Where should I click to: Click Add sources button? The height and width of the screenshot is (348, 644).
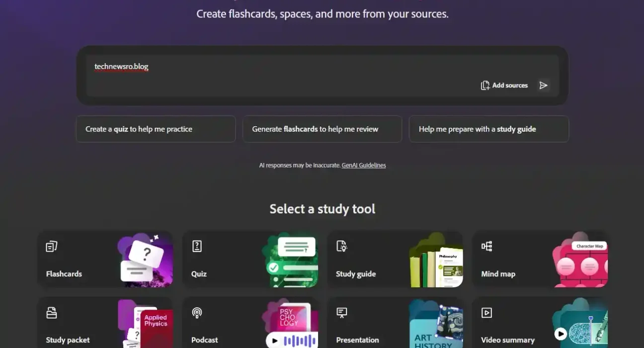click(504, 86)
